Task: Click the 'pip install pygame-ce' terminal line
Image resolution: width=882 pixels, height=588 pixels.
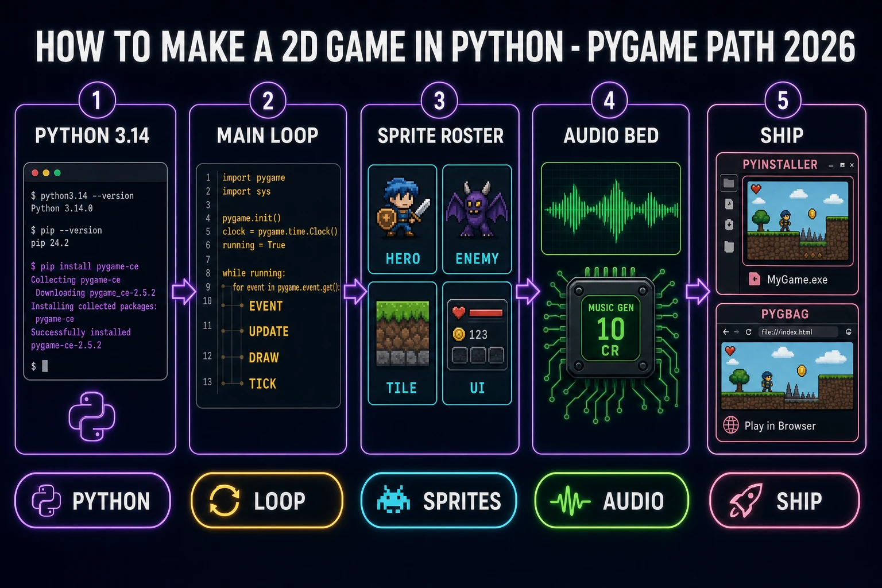Action: (x=84, y=266)
